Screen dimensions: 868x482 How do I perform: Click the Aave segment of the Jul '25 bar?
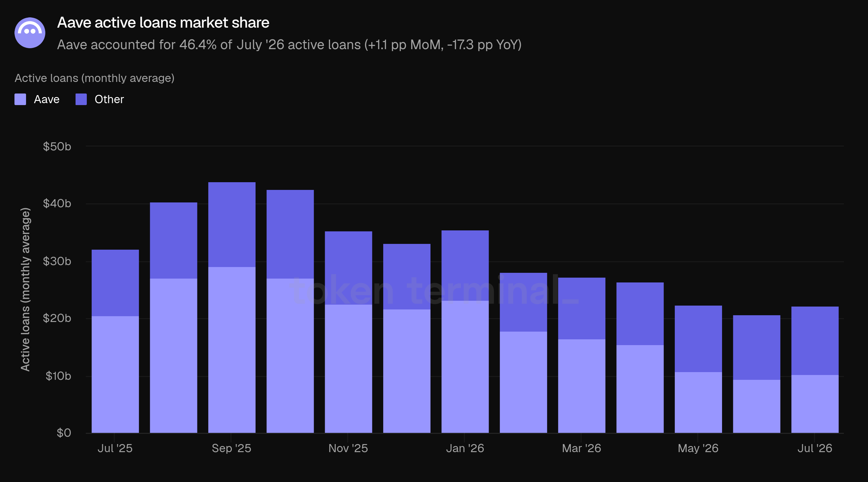(115, 375)
